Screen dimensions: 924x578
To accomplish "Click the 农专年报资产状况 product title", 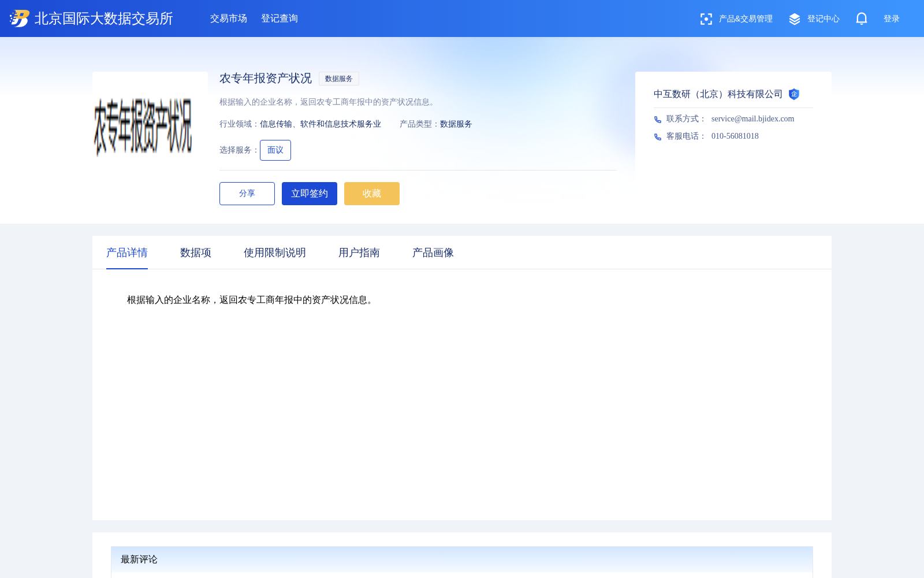I will point(266,79).
